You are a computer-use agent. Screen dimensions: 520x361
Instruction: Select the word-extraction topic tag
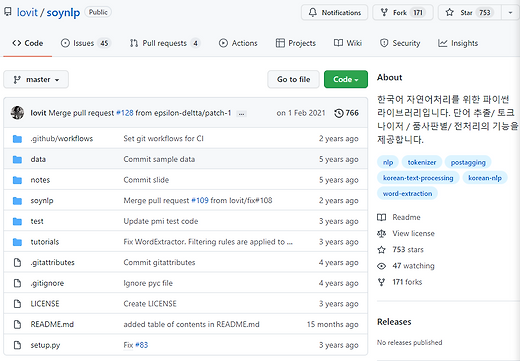407,194
